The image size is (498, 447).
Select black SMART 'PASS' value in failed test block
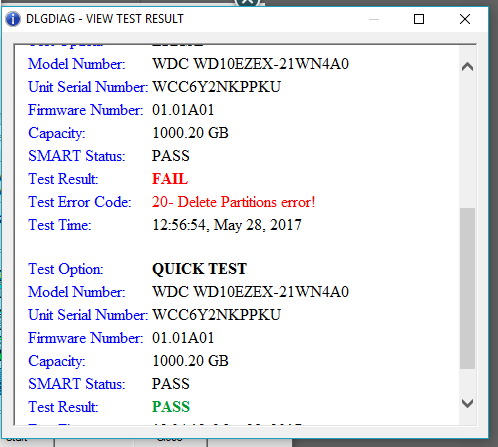(171, 156)
